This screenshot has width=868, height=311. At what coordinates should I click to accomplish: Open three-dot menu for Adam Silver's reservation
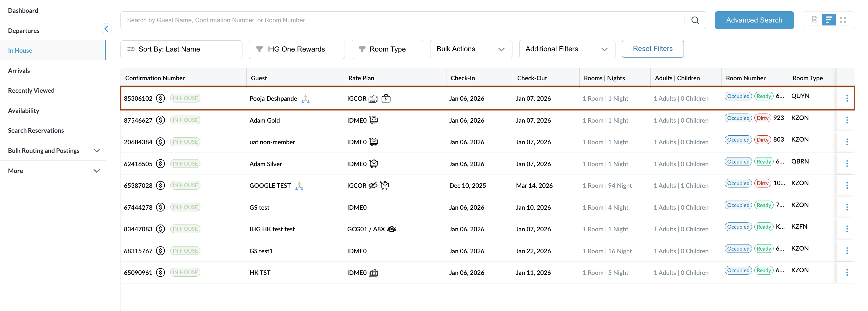tap(847, 164)
